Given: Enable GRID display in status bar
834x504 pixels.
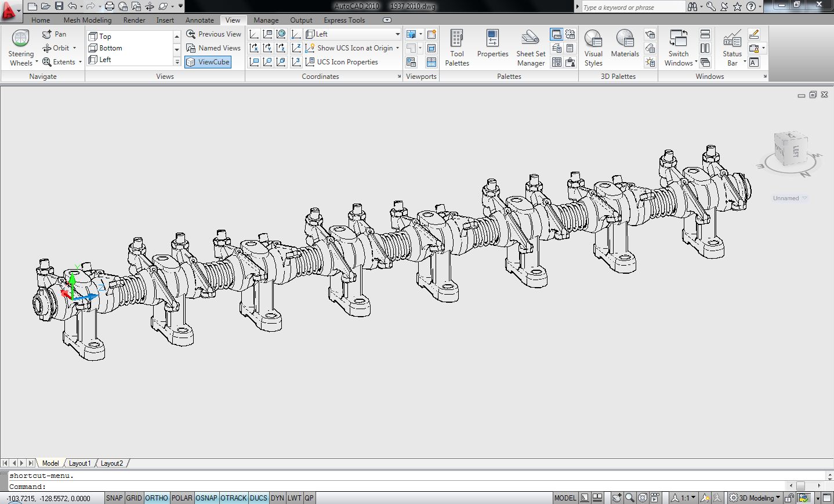Looking at the screenshot, I should (x=134, y=498).
